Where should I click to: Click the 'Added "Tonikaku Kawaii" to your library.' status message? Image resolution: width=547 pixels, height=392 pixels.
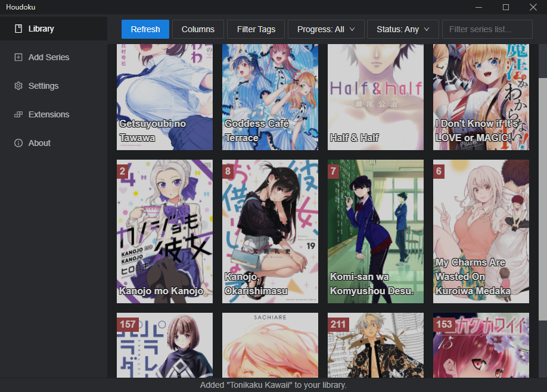(273, 385)
